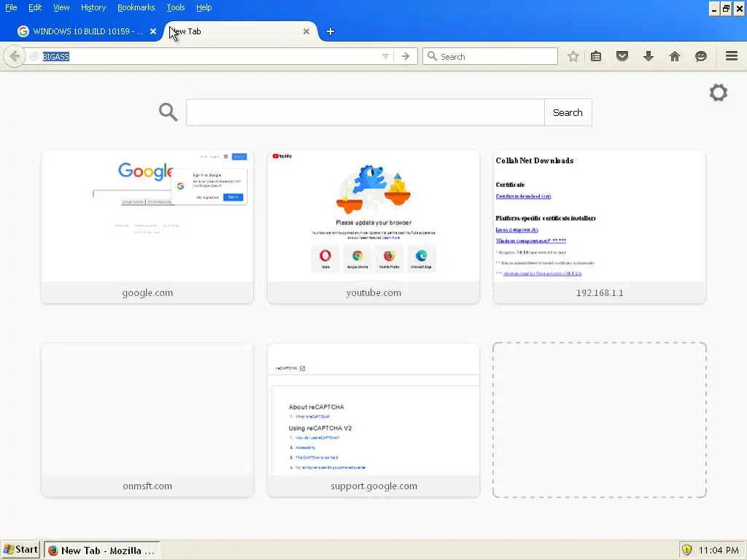Open the google.com tile
Screen dimensions: 747x560
coord(147,227)
